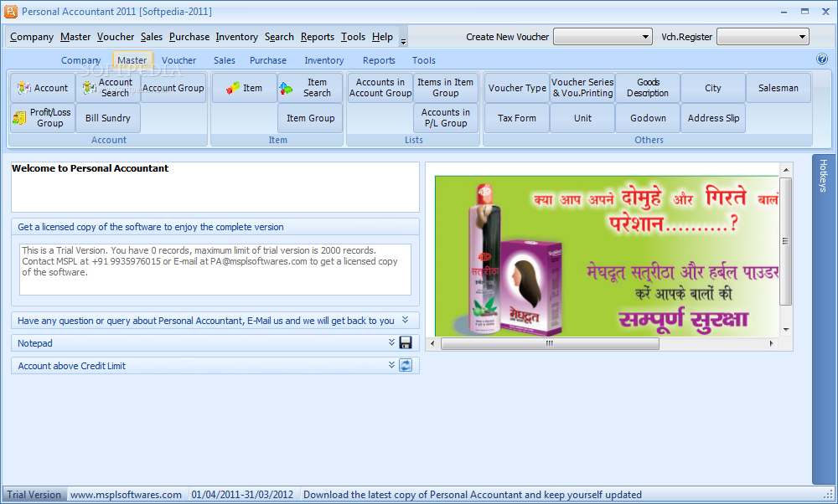The width and height of the screenshot is (838, 504).
Task: Open the Help menu
Action: coord(383,37)
